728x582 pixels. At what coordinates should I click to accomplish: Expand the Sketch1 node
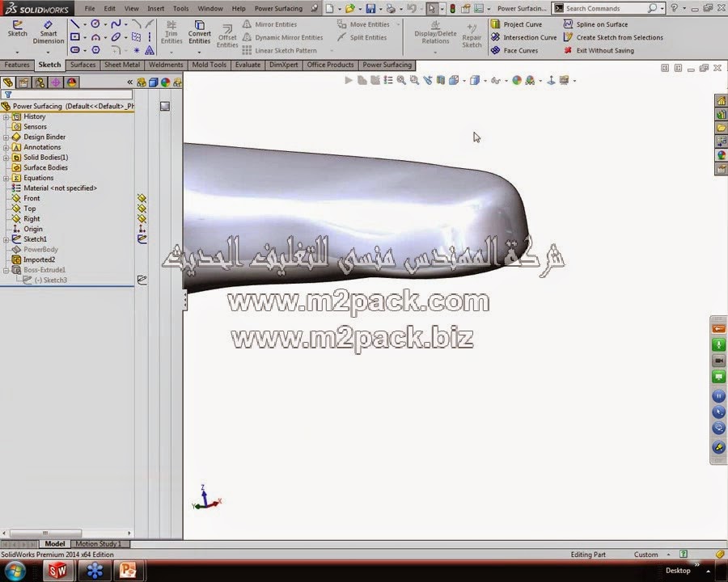(6, 239)
